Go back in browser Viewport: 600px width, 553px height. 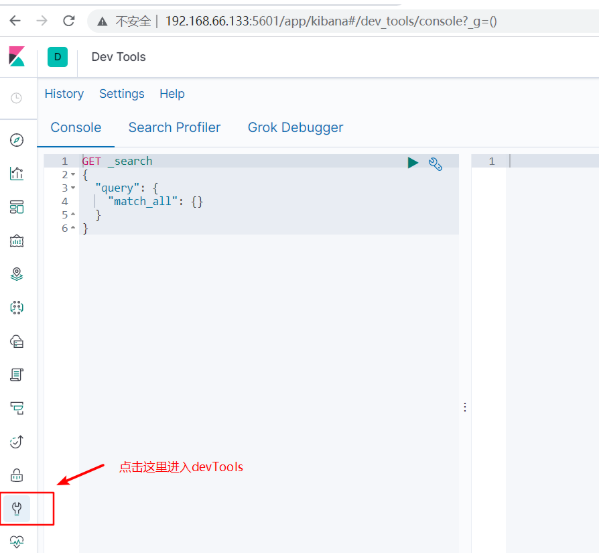(15, 21)
